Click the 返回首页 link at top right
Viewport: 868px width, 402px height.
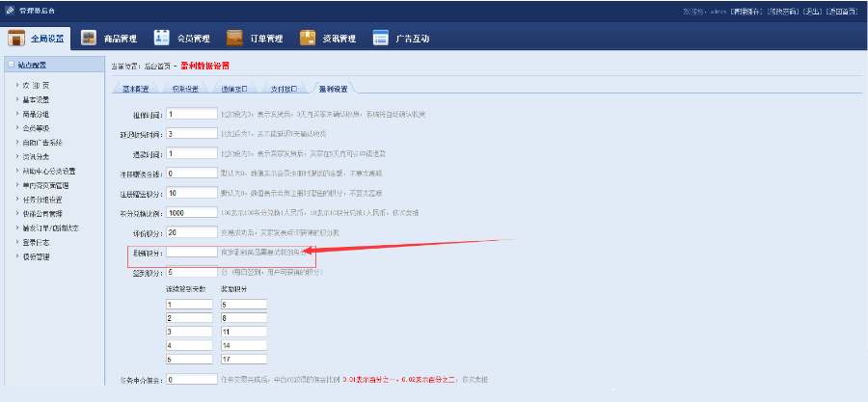pyautogui.click(x=840, y=12)
